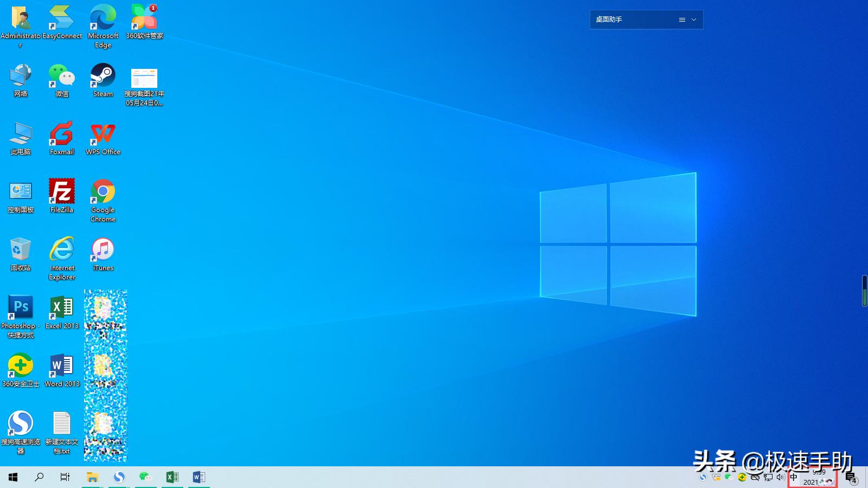
Task: Click the Recycle Bin (回收站) icon
Action: (21, 250)
